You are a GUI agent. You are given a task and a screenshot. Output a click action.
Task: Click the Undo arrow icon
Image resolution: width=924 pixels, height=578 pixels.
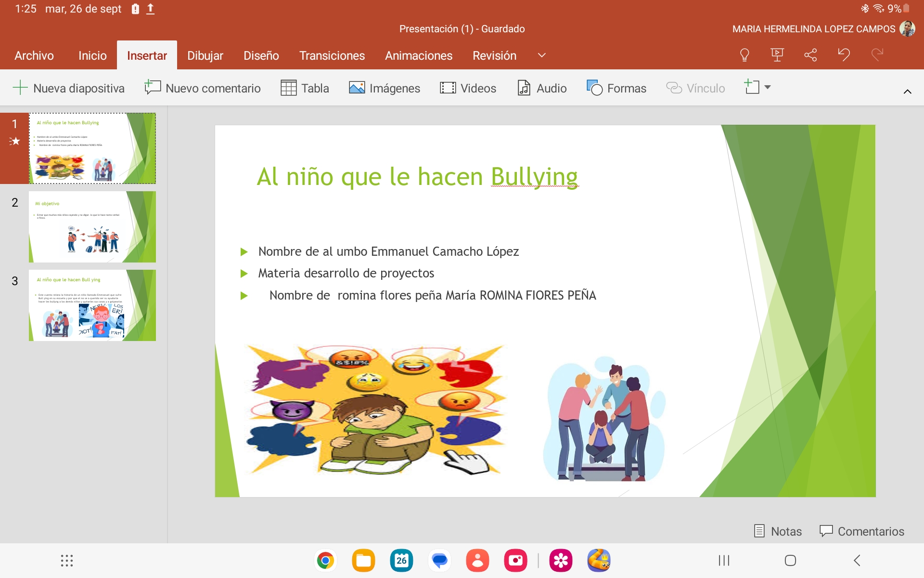[844, 54]
